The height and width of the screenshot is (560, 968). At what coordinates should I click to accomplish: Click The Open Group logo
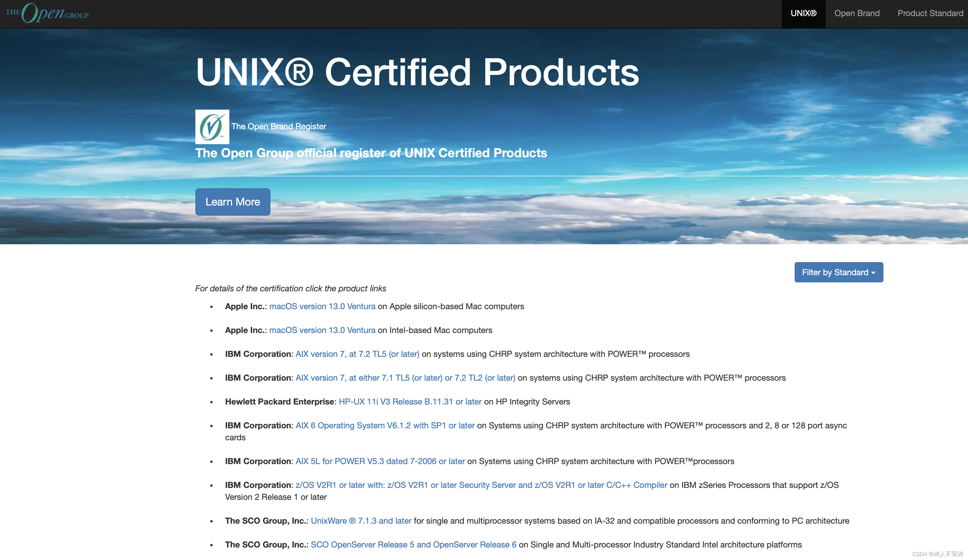[x=47, y=13]
